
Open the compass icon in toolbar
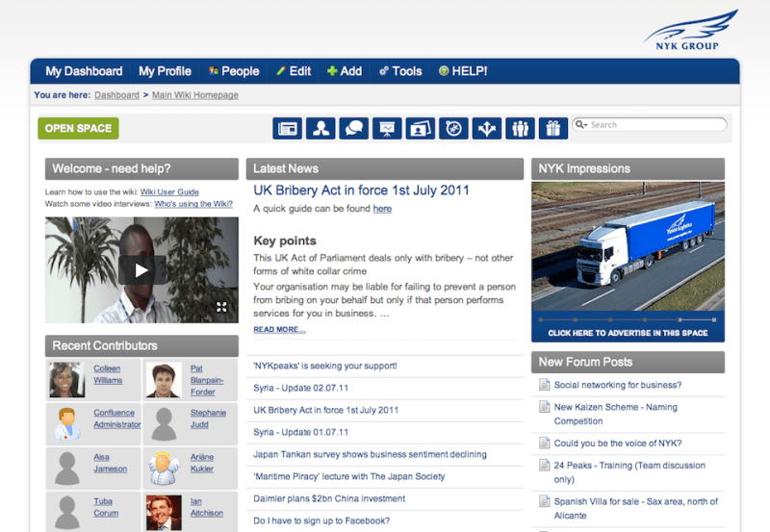coord(453,128)
